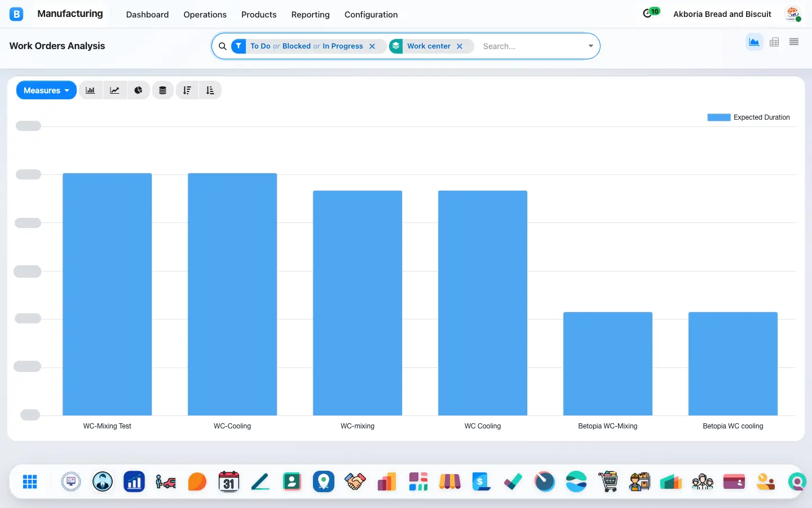Open the awning shop app in dock

(450, 481)
